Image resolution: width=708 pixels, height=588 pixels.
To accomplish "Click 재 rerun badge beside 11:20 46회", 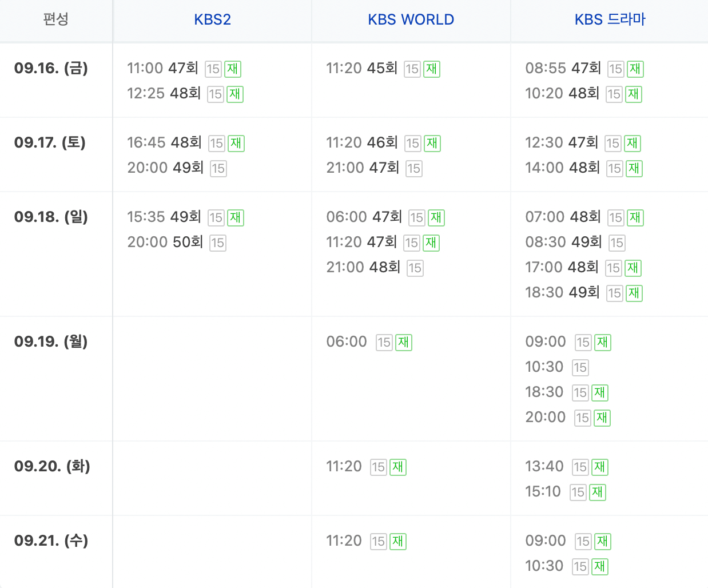I will (432, 144).
